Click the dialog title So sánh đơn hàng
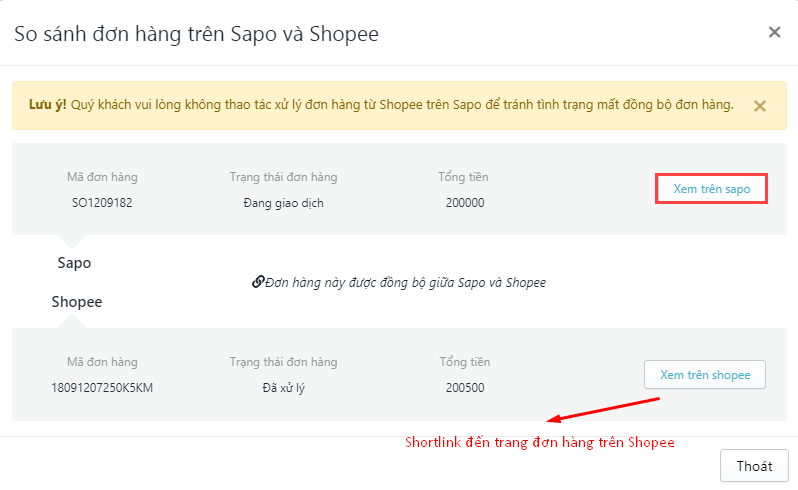Viewport: 798px width, 490px height. (196, 34)
